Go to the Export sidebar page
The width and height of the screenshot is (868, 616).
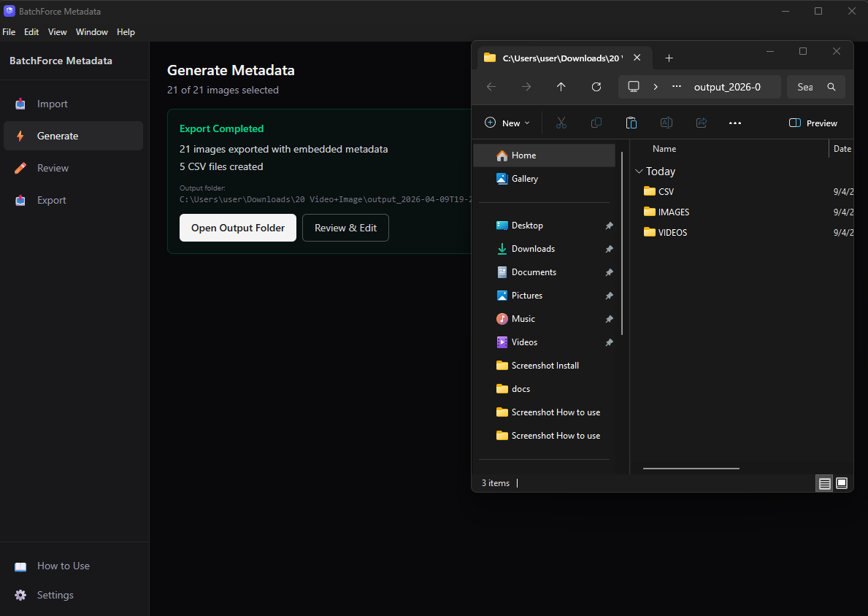click(51, 200)
